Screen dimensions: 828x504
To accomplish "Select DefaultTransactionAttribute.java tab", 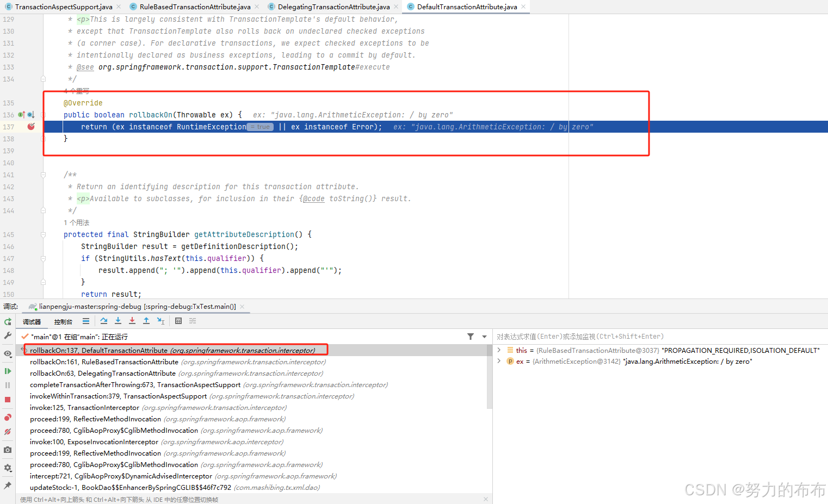I will pyautogui.click(x=467, y=7).
